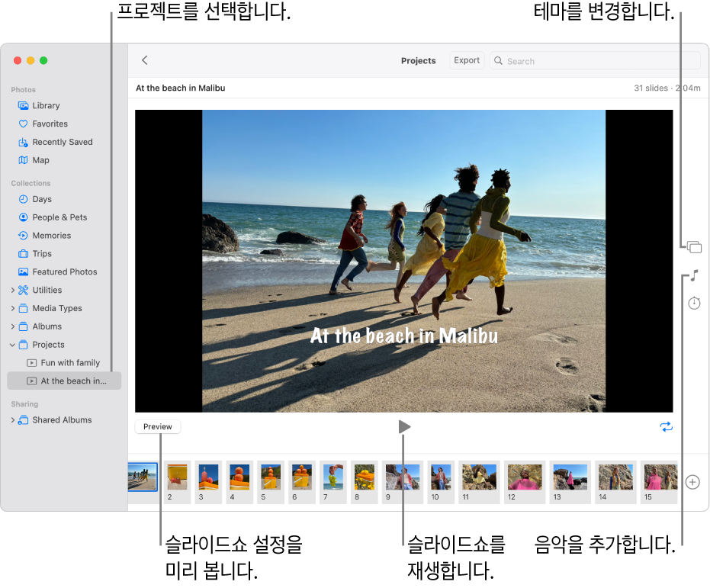Expand Shared Albums group
The width and height of the screenshot is (710, 588).
[x=13, y=420]
